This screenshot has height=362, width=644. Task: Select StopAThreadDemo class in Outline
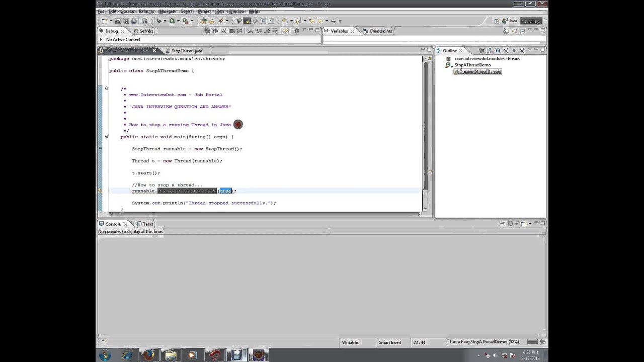coord(472,65)
